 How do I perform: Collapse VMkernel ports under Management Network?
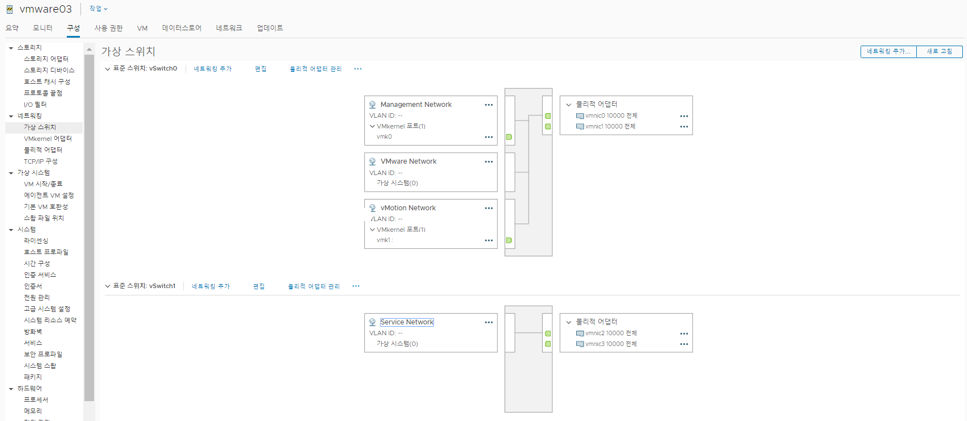372,126
